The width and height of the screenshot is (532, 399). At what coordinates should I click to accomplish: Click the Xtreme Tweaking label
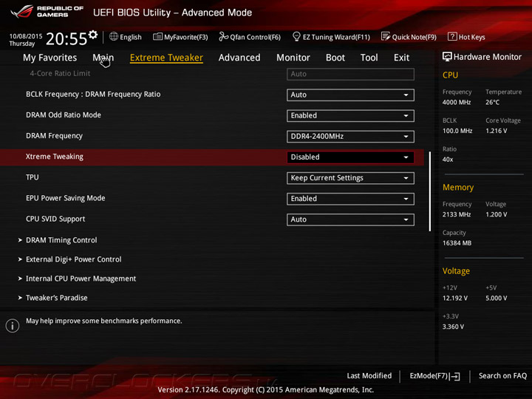point(54,157)
